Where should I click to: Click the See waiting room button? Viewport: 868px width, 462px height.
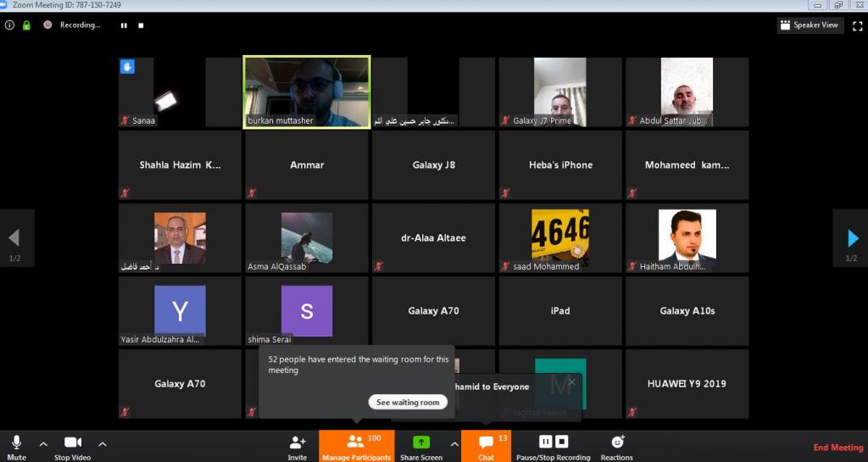(408, 402)
